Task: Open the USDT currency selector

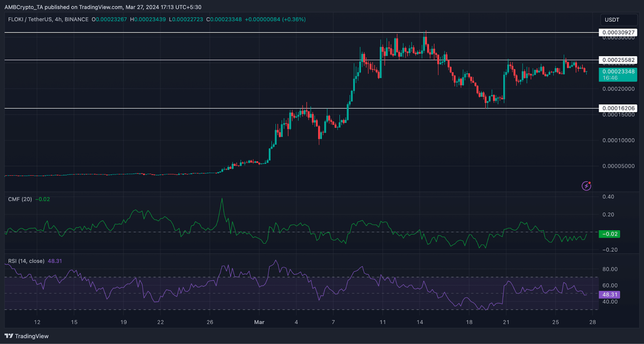Action: point(618,20)
